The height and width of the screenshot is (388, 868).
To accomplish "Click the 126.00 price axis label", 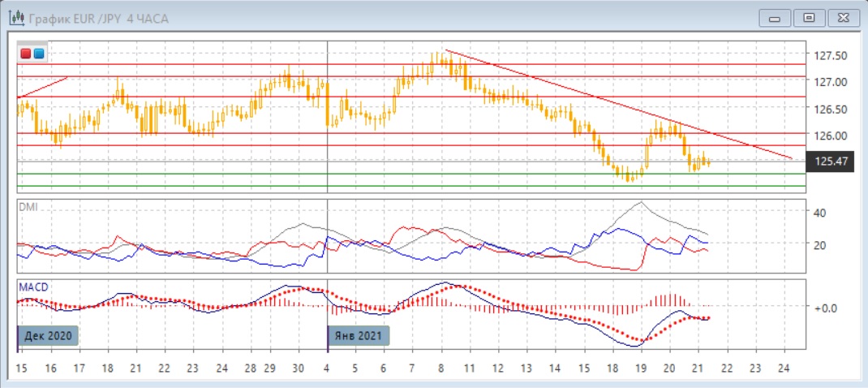I will (831, 136).
